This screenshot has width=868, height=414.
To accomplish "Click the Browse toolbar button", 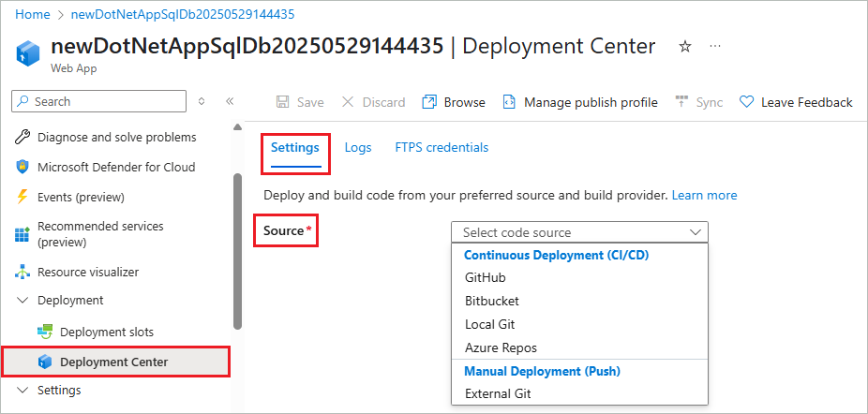I will (x=454, y=102).
